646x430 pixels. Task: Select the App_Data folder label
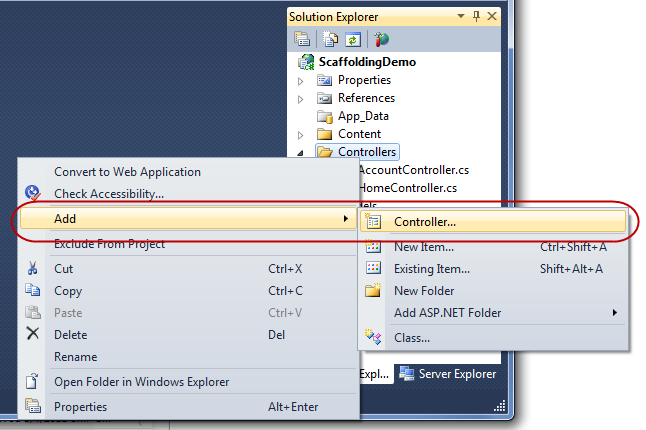tap(363, 117)
